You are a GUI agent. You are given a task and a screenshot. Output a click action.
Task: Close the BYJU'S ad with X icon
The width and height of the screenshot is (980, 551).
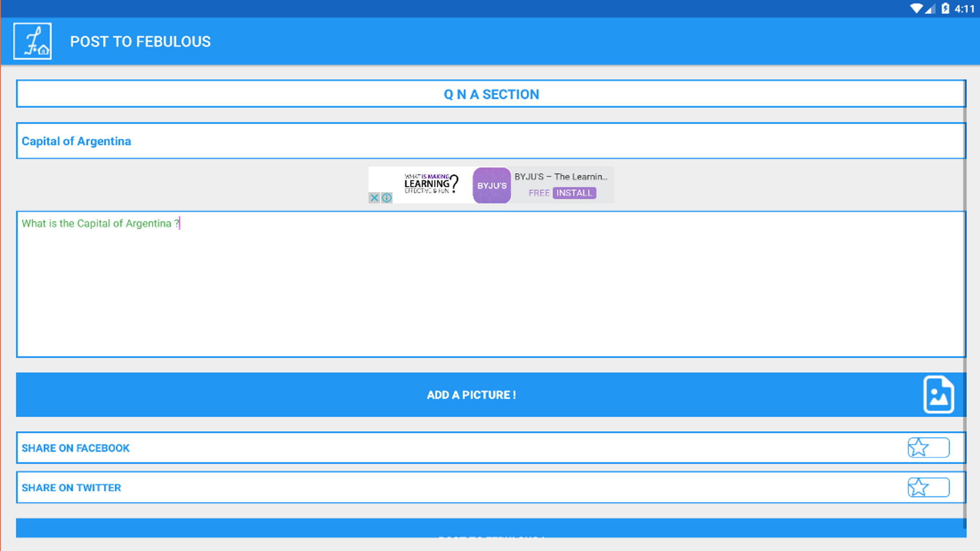click(374, 198)
